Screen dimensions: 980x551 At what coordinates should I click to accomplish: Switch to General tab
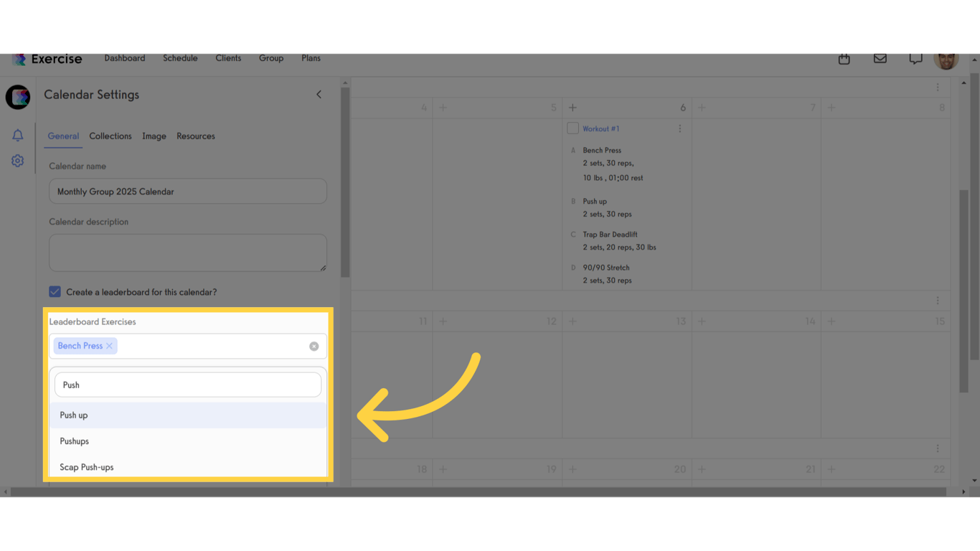pyautogui.click(x=63, y=136)
